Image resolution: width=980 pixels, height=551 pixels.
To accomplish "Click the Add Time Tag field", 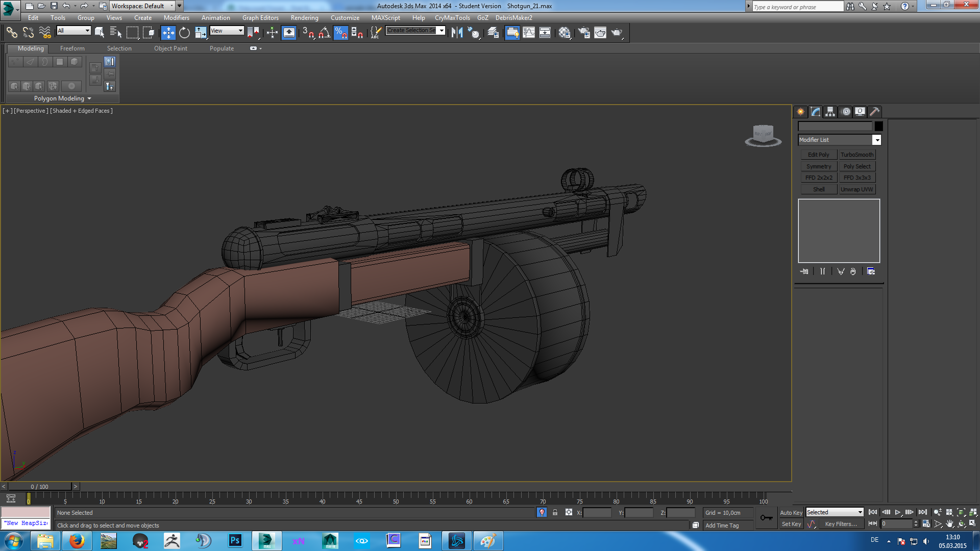I will point(727,525).
